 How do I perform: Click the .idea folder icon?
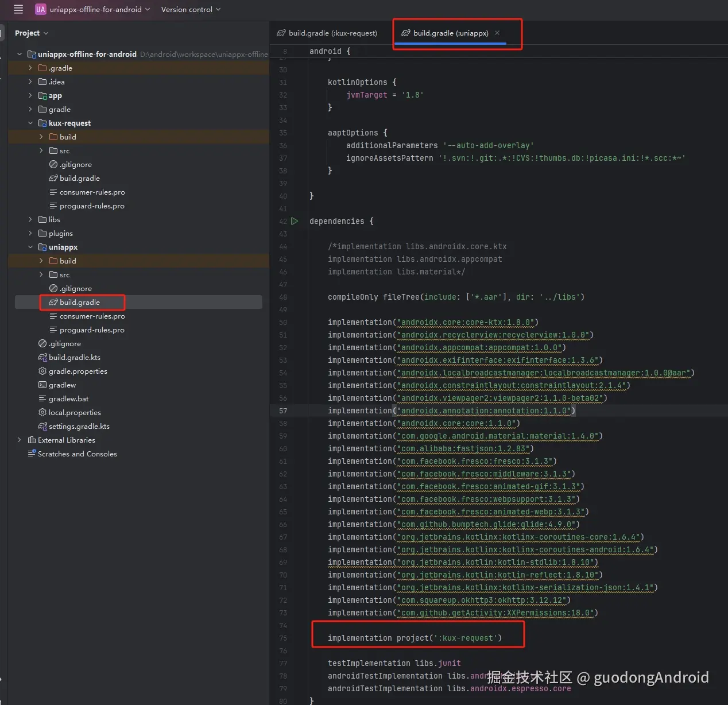42,82
